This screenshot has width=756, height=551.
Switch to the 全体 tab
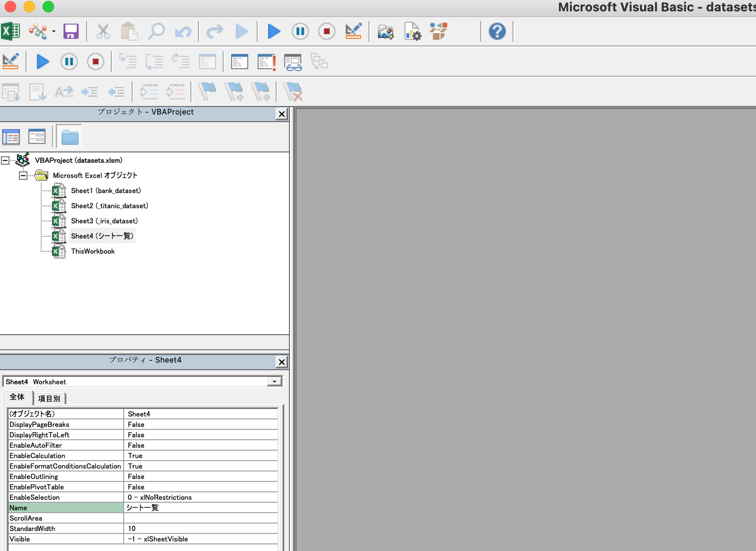[x=17, y=397]
